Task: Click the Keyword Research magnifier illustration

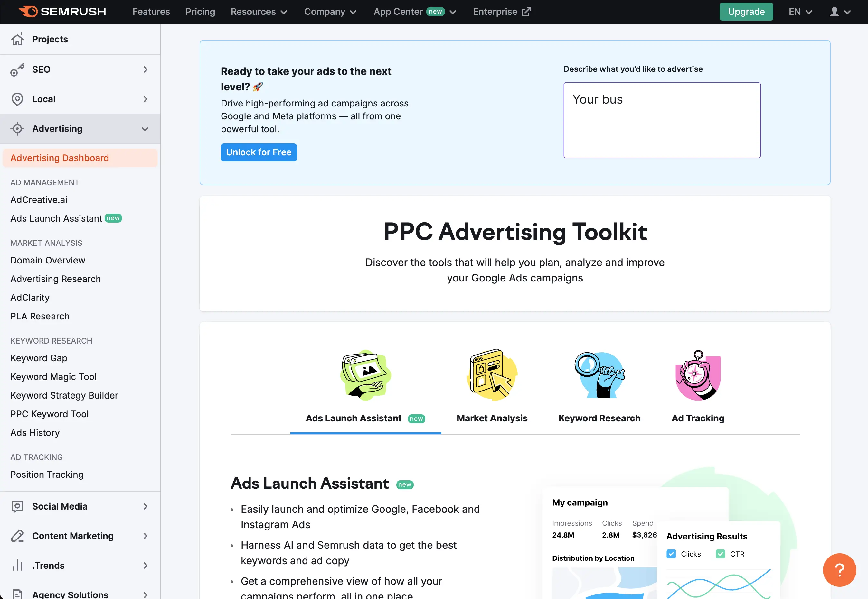Action: point(599,375)
